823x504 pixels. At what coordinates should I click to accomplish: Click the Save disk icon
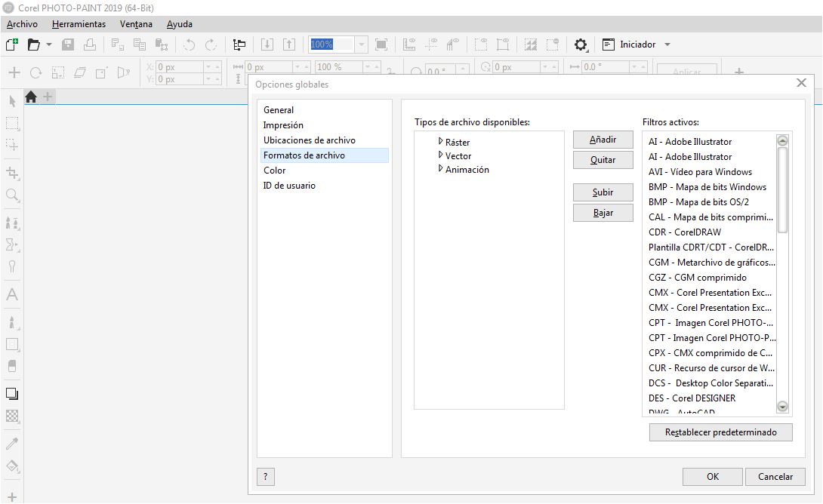[x=68, y=45]
